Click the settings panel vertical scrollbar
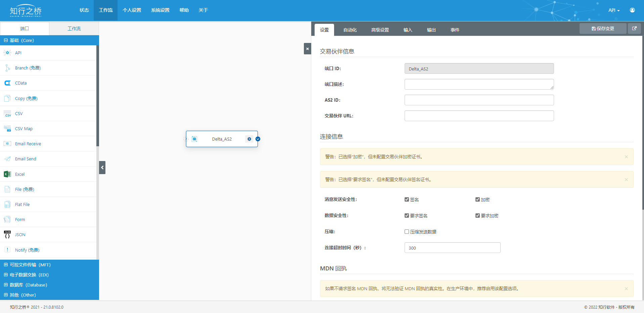The width and height of the screenshot is (644, 313). tap(643, 123)
